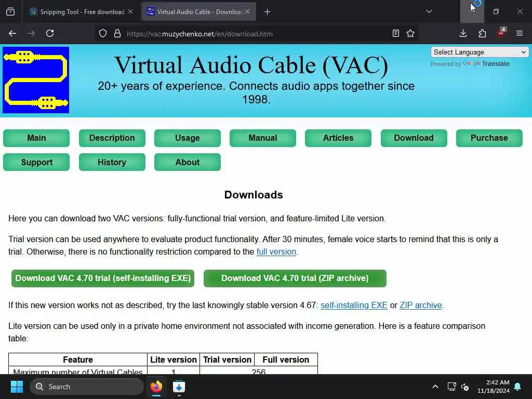Open the Support page
This screenshot has height=399, width=532.
tap(36, 162)
